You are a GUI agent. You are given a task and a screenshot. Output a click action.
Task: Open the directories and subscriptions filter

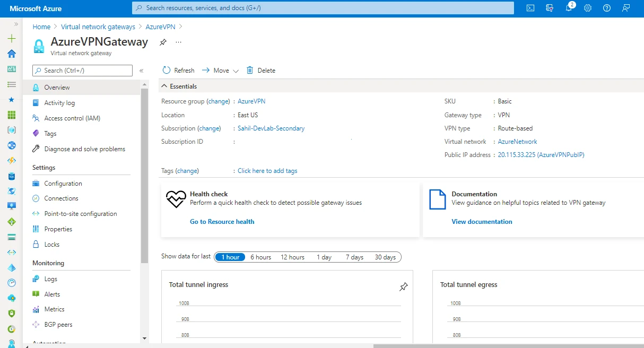tap(550, 8)
